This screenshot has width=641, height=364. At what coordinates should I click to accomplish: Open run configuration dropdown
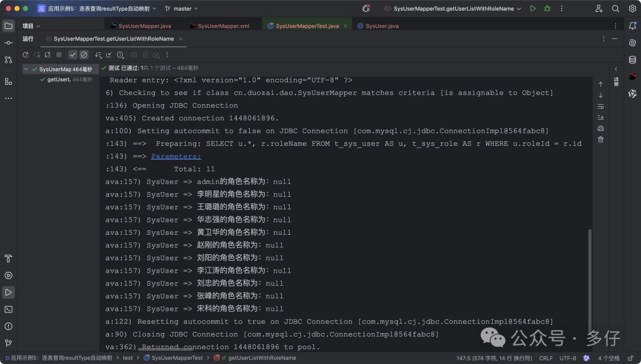tap(452, 8)
